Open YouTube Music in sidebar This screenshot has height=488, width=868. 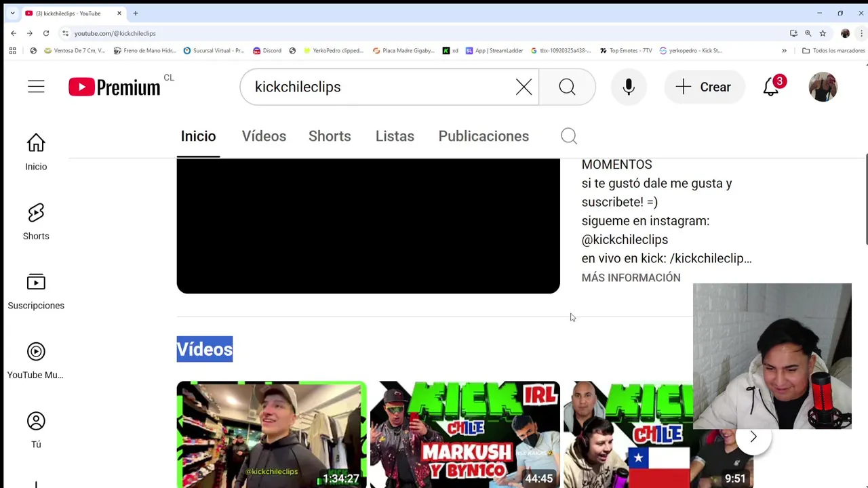(36, 361)
